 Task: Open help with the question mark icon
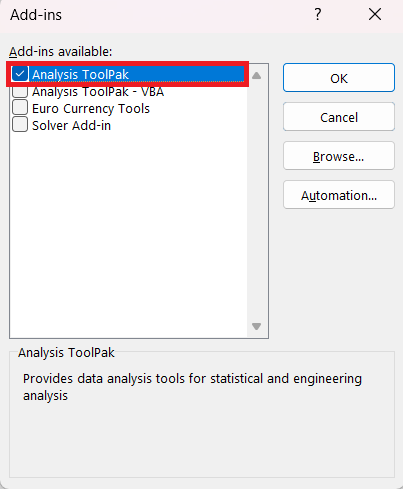click(318, 14)
